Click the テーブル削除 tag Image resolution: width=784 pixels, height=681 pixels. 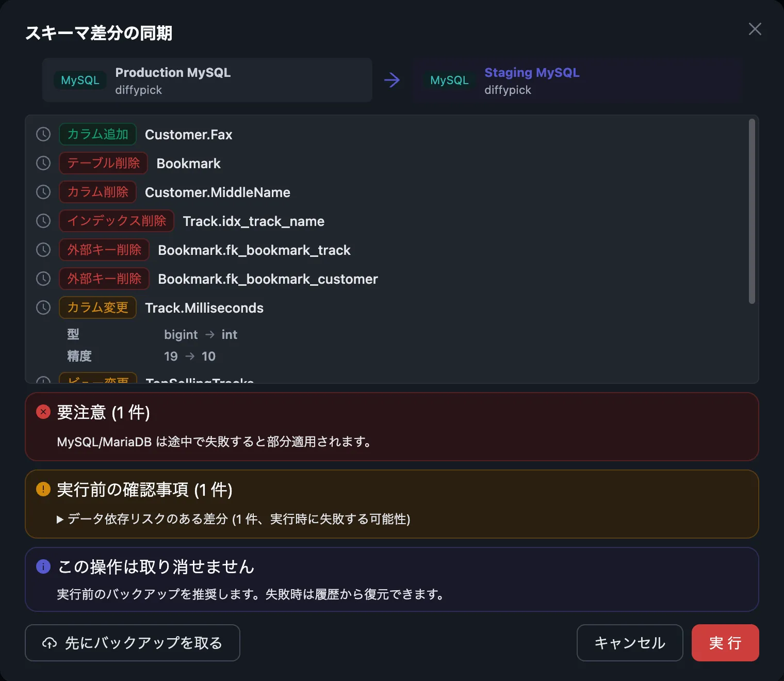[103, 163]
